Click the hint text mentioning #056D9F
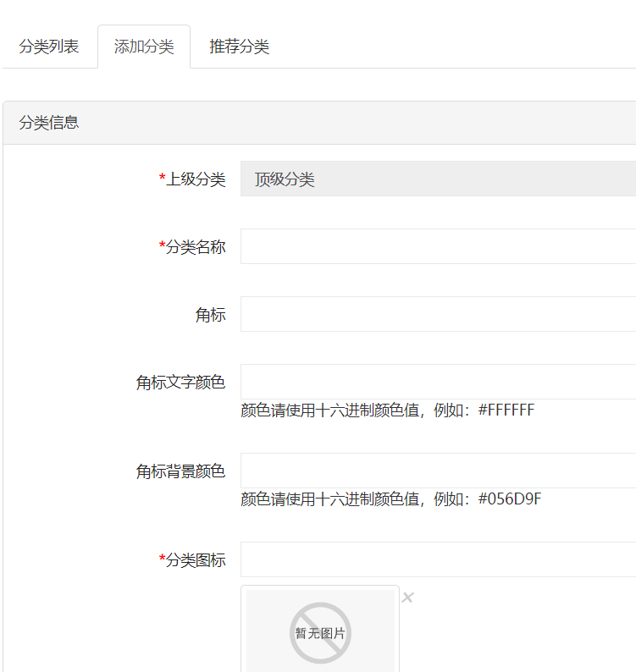 point(390,498)
